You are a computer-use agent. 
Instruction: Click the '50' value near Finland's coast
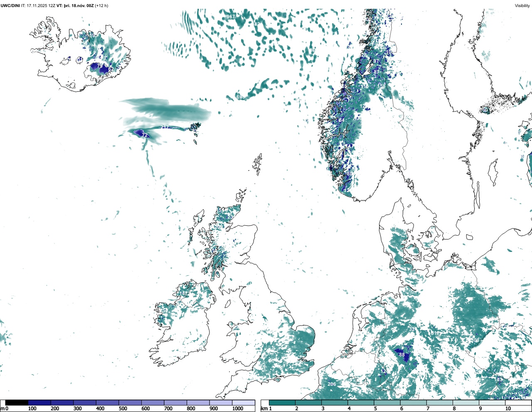(485, 110)
